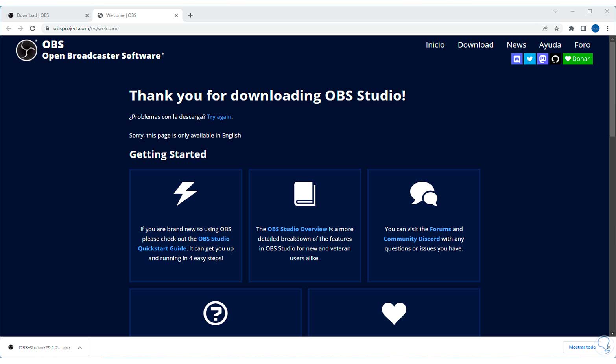Go forward in browser history

click(20, 28)
